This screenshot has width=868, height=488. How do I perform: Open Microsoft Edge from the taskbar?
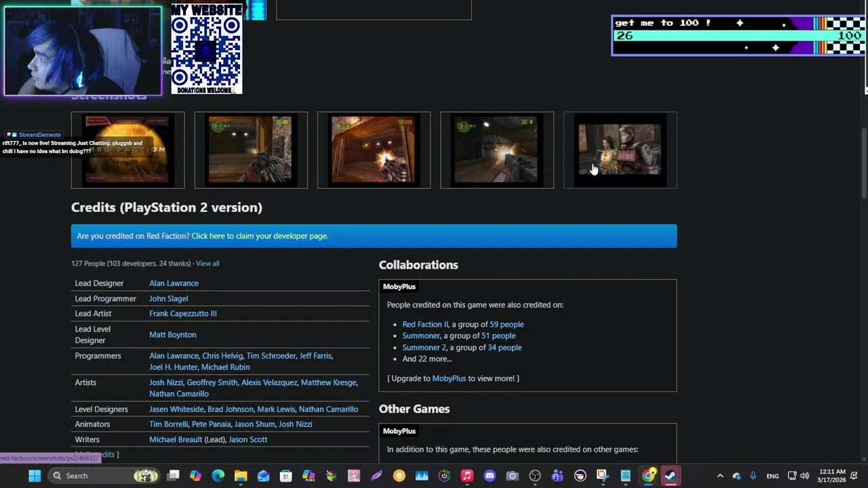pos(218,476)
